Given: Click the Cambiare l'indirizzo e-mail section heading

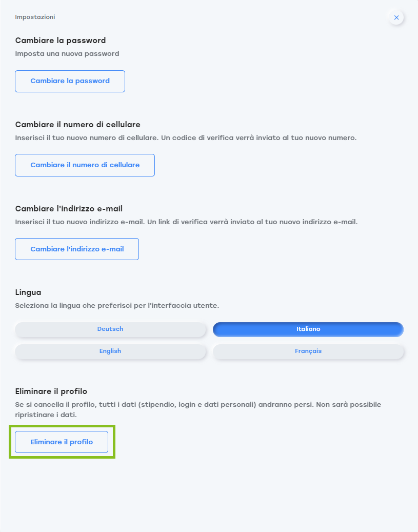Looking at the screenshot, I should pos(69,209).
